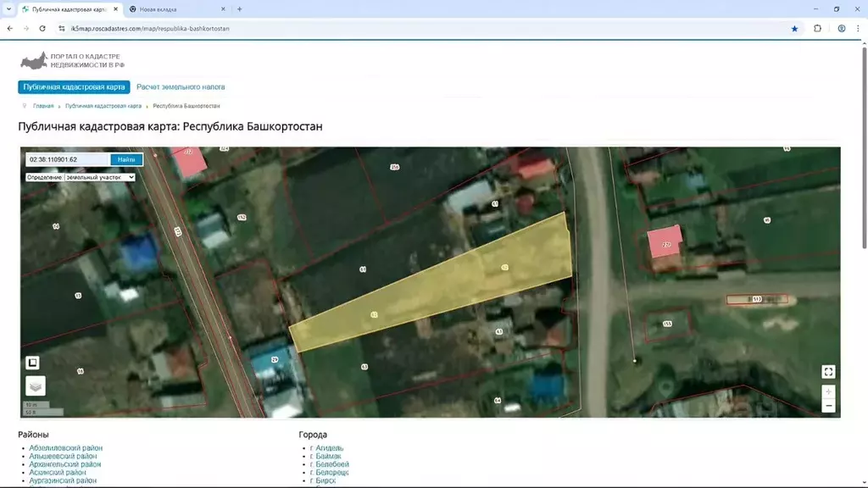The width and height of the screenshot is (868, 488).
Task: Open 'Расчет земельного налога' menu item
Action: coord(181,87)
